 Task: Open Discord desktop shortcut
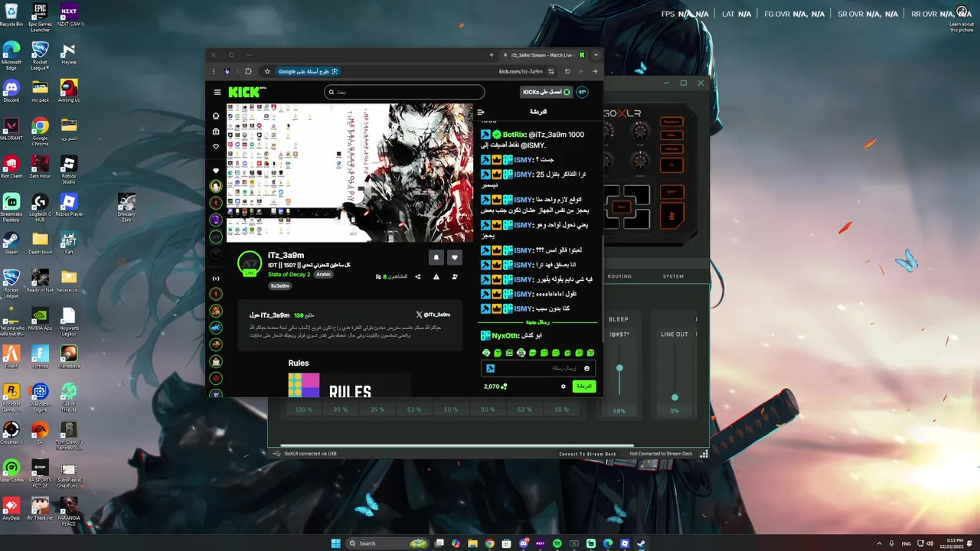[11, 90]
